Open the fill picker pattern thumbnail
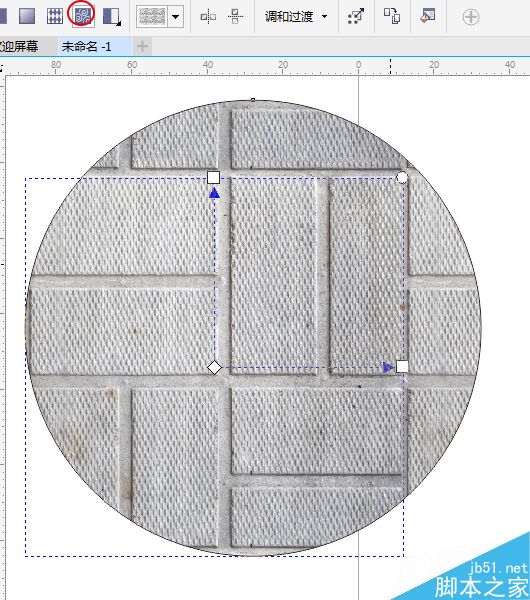 [x=152, y=16]
